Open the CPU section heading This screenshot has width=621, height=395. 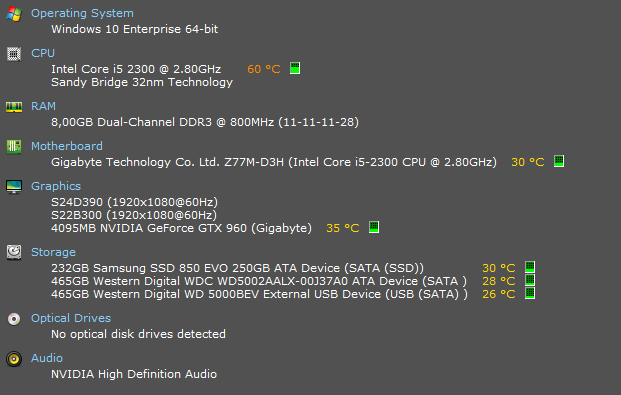43,53
